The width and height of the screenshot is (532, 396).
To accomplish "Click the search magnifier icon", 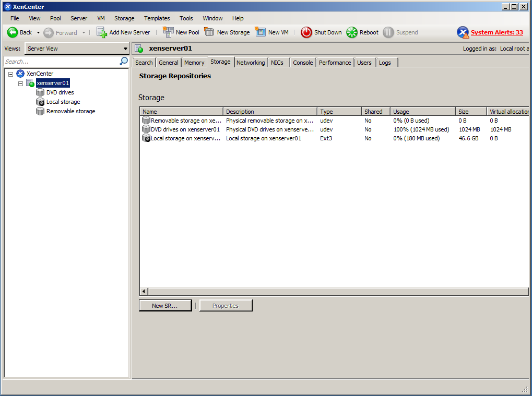I will 124,61.
